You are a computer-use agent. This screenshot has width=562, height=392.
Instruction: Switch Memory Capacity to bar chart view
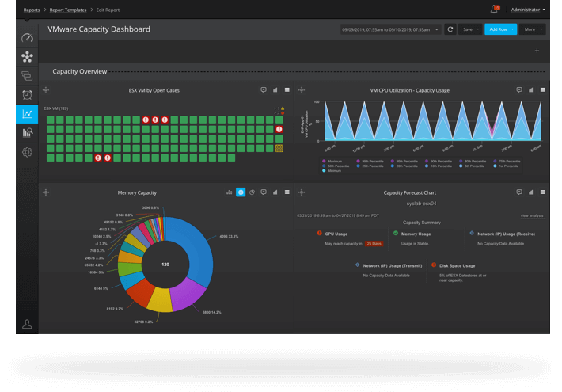230,192
